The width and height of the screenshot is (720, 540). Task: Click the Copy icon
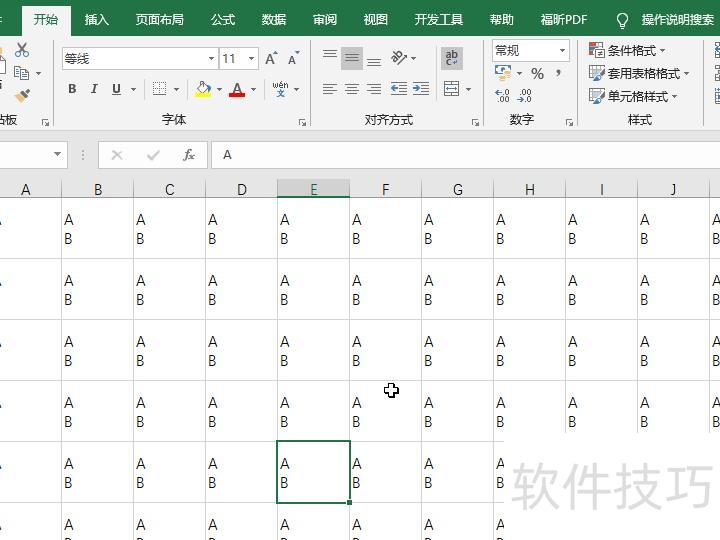click(21, 73)
